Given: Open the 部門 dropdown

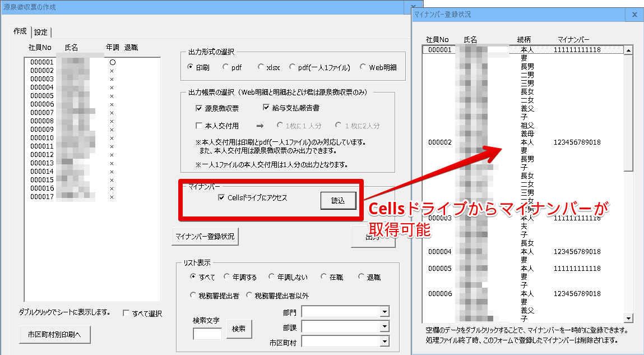Looking at the screenshot, I should (384, 312).
